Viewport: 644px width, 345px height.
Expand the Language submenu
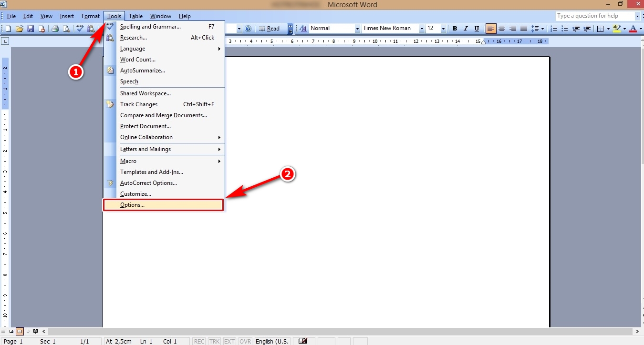click(x=165, y=49)
